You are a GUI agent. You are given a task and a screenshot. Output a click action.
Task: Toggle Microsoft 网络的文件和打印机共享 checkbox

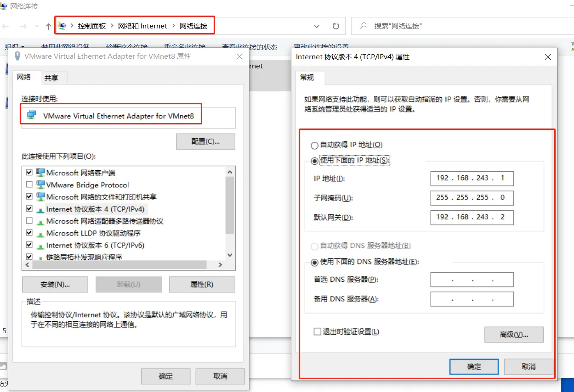pyautogui.click(x=29, y=196)
